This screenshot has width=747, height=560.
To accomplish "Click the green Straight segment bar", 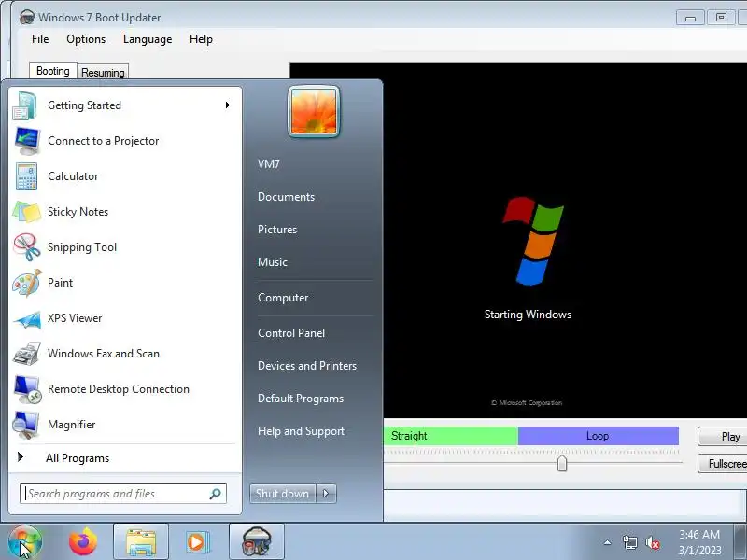I will coord(451,436).
